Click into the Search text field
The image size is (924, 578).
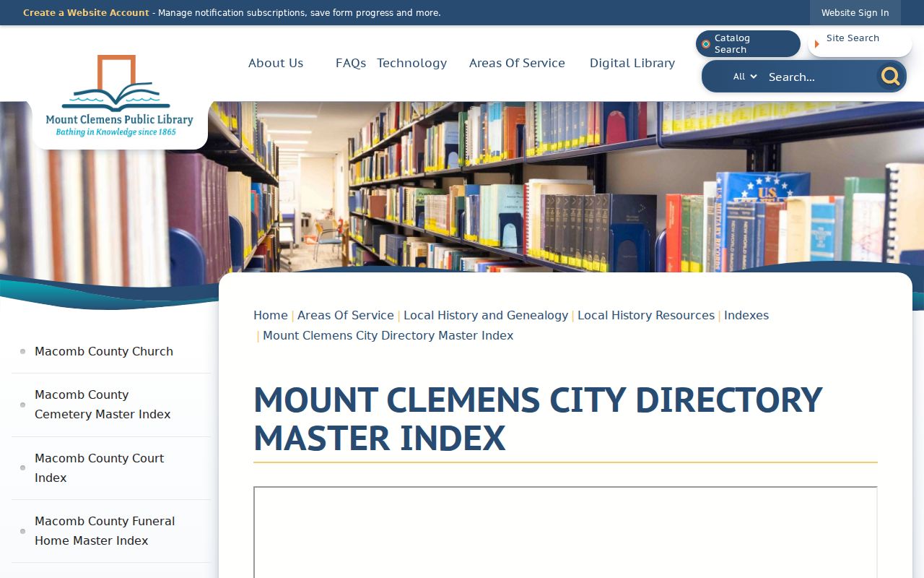(x=819, y=77)
